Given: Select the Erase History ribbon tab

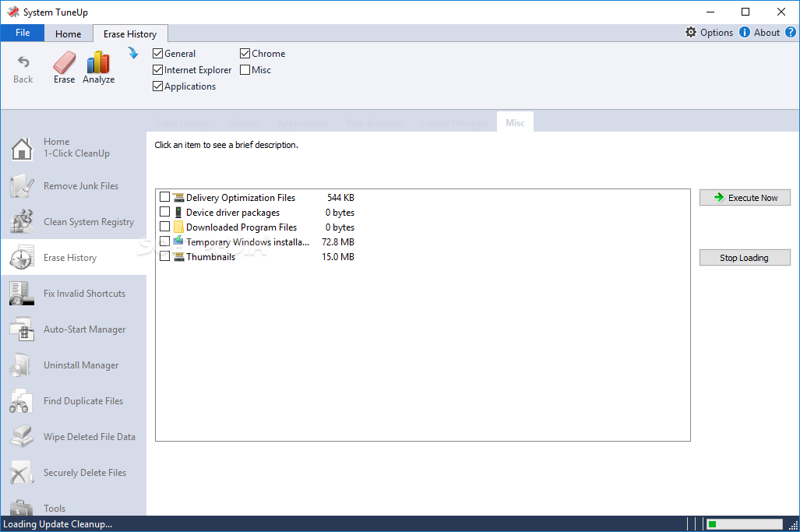Looking at the screenshot, I should 130,33.
